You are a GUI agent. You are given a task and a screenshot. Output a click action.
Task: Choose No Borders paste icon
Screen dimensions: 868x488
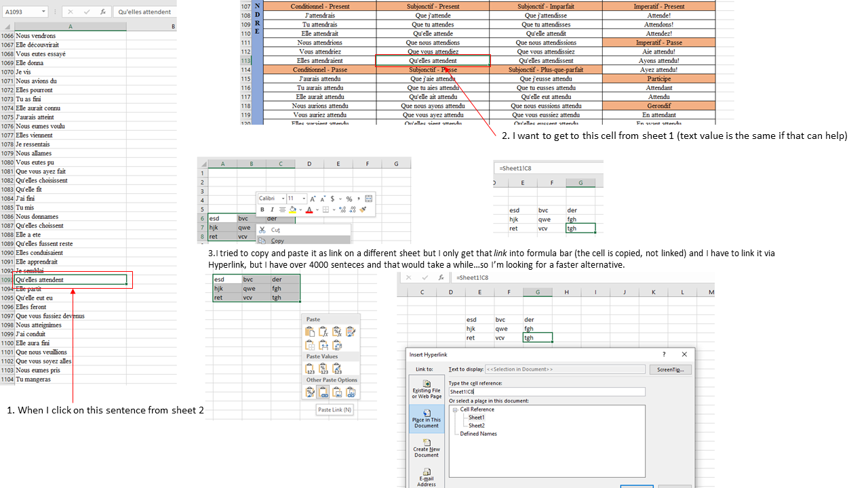(310, 346)
